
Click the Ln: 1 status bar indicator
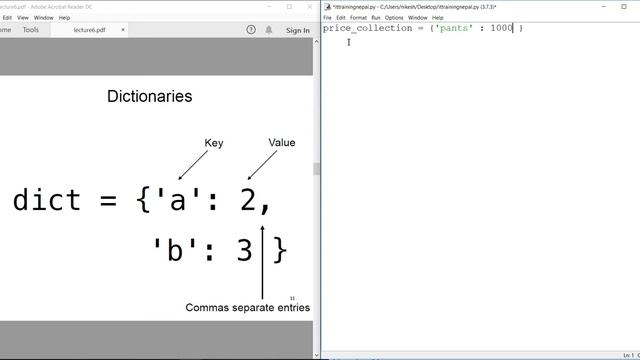(629, 356)
